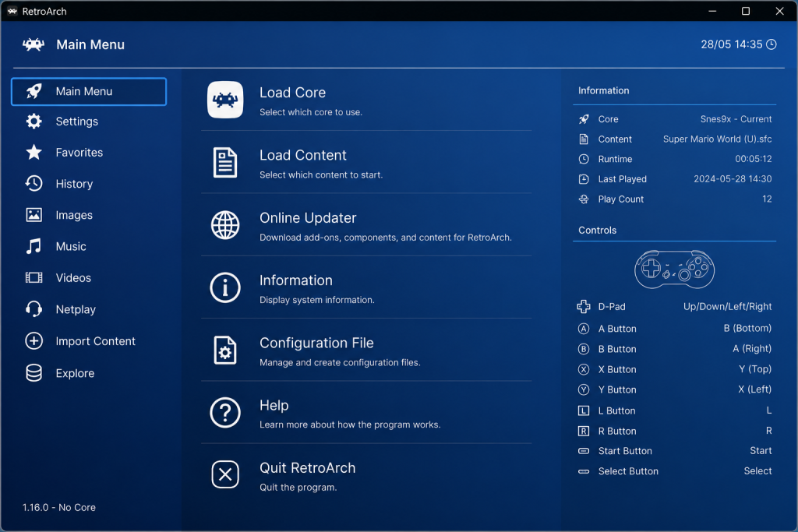The width and height of the screenshot is (798, 532).
Task: Click the Import Content plus icon
Action: pos(34,340)
